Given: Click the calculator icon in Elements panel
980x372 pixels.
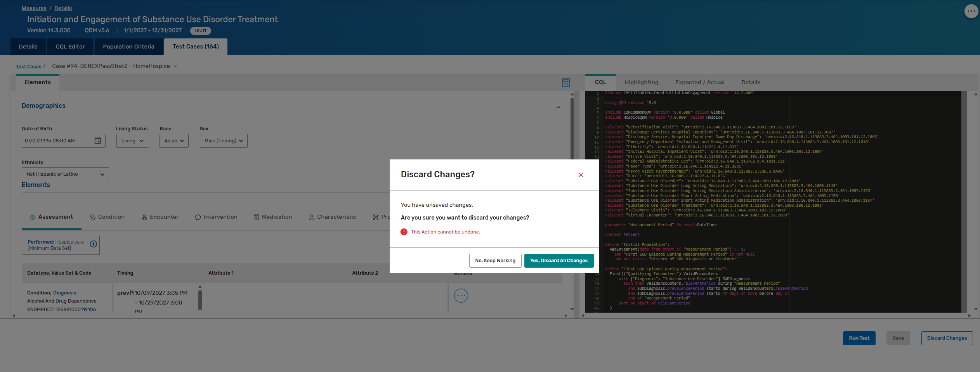Looking at the screenshot, I should 565,82.
